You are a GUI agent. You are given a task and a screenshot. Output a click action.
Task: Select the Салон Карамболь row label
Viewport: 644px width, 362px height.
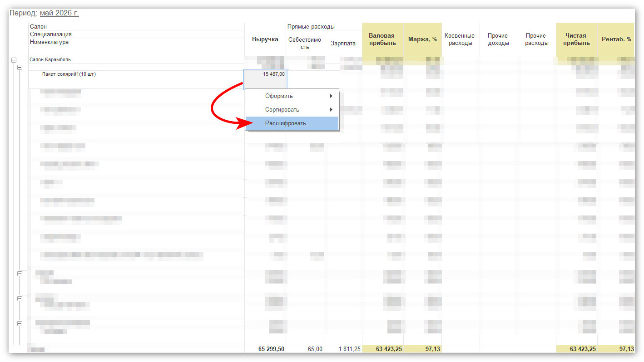pos(50,59)
